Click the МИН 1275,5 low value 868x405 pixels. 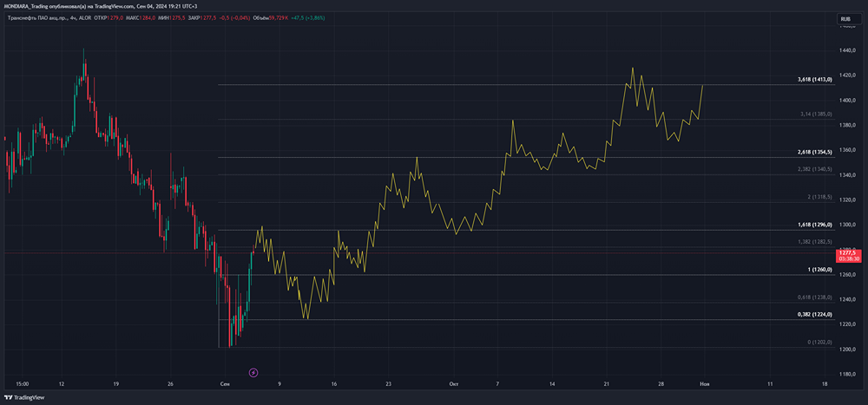(172, 18)
